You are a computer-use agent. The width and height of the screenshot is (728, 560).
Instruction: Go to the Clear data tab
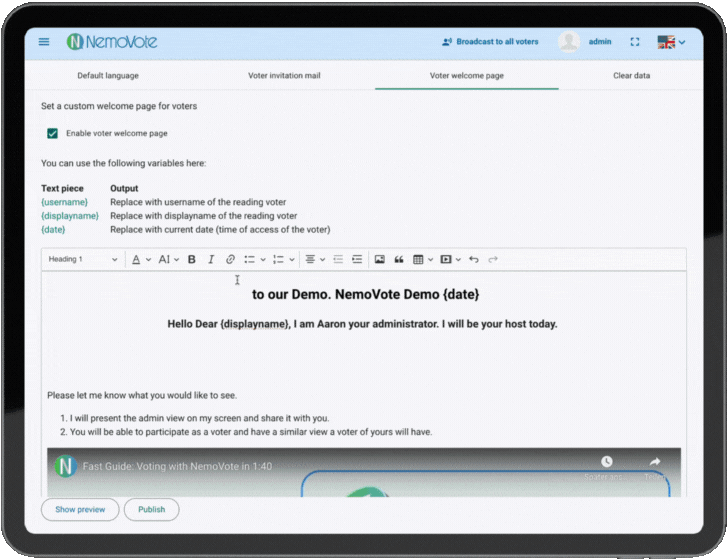(x=631, y=75)
